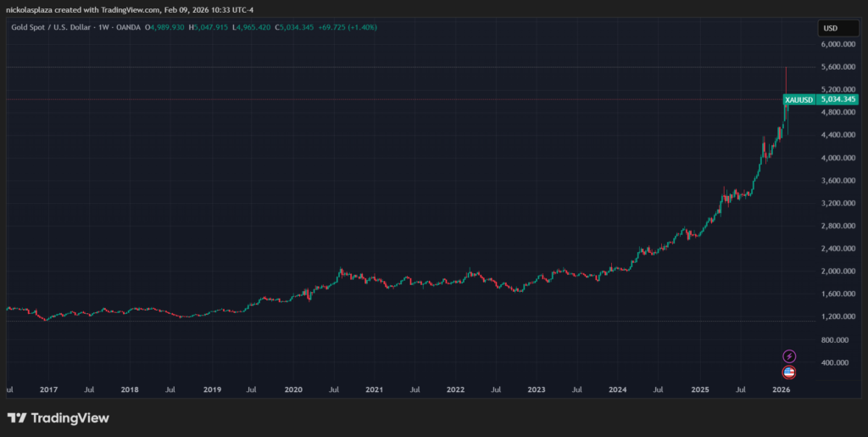Click the OANDA source in chart legend

click(x=131, y=27)
